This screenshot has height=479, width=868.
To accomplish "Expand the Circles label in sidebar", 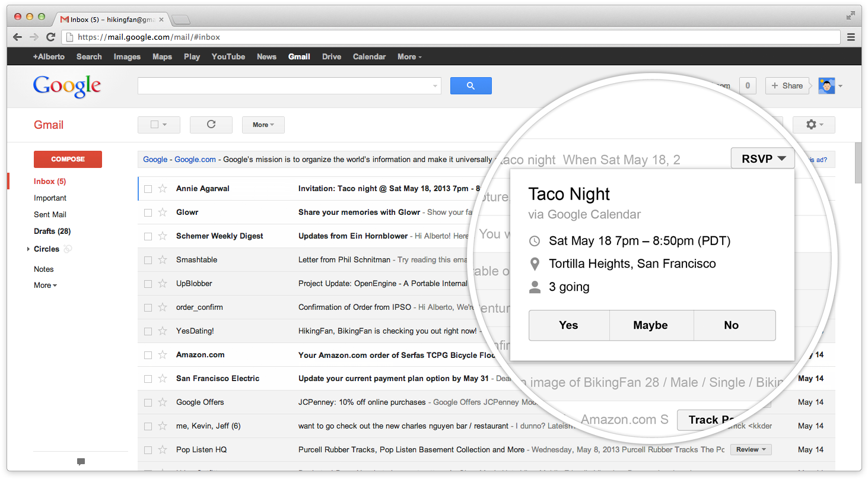I will 28,249.
